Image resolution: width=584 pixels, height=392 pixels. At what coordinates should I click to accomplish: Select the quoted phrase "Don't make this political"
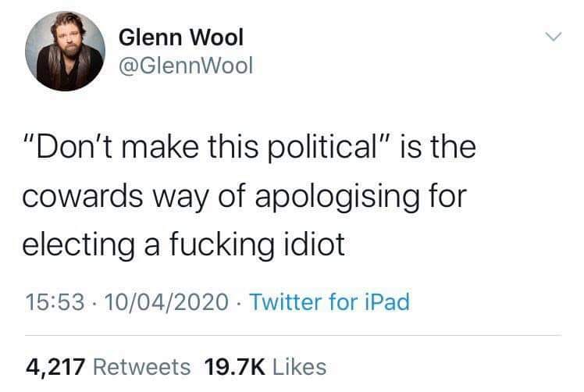coord(206,148)
